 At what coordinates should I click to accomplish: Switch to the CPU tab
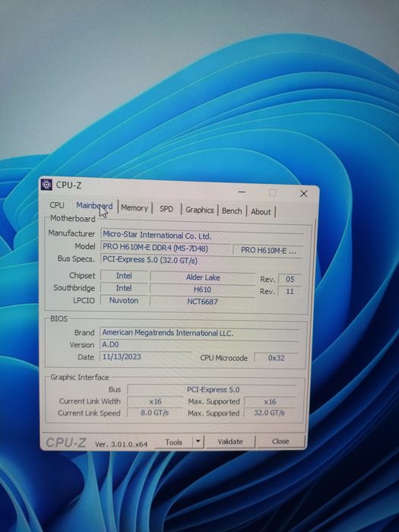tap(57, 205)
